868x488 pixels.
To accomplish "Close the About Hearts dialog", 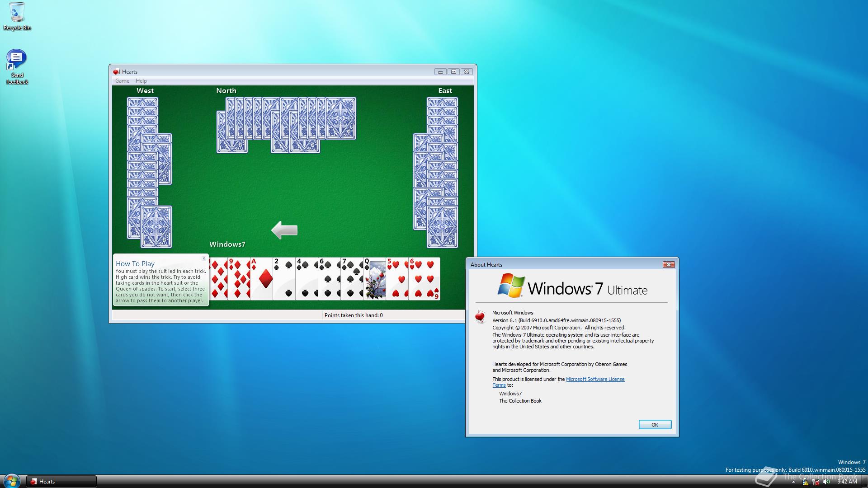I will tap(669, 264).
